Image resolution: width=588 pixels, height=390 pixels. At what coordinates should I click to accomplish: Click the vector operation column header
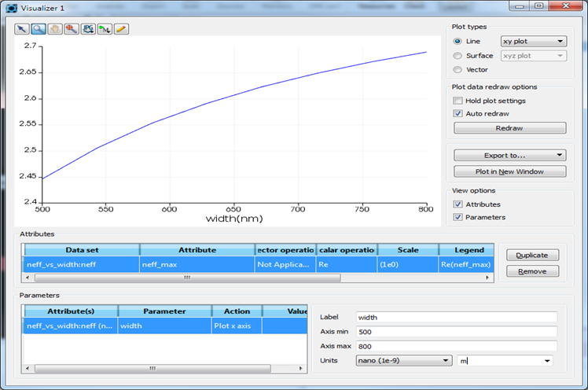click(x=285, y=250)
